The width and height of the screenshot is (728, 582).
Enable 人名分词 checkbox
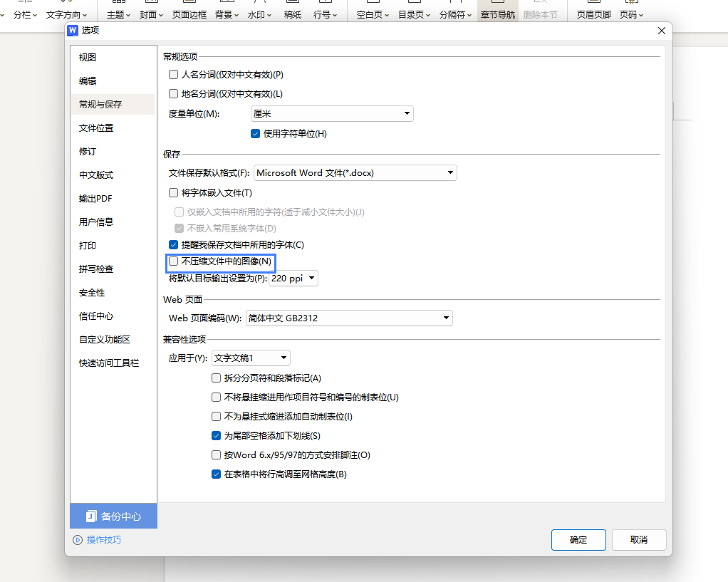174,74
